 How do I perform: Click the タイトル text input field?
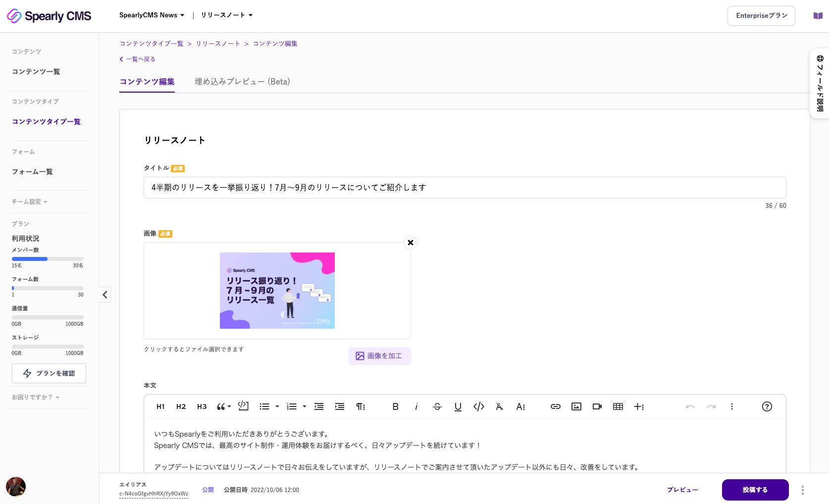coord(465,188)
